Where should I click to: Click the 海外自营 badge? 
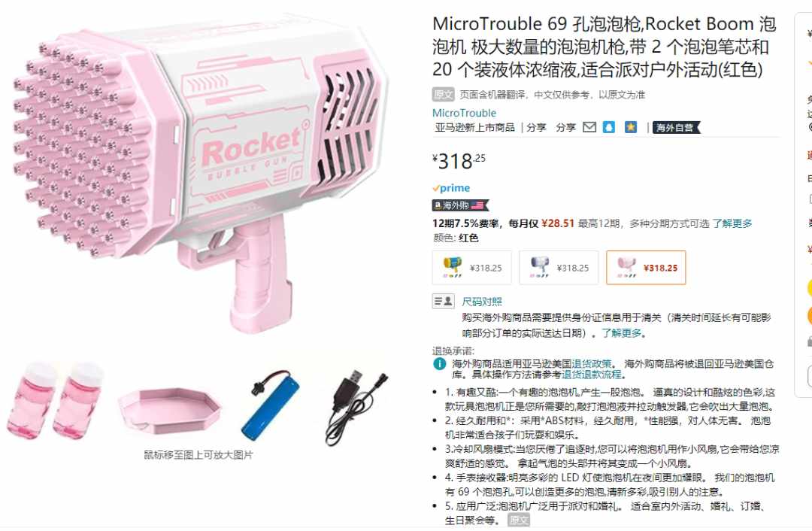676,127
